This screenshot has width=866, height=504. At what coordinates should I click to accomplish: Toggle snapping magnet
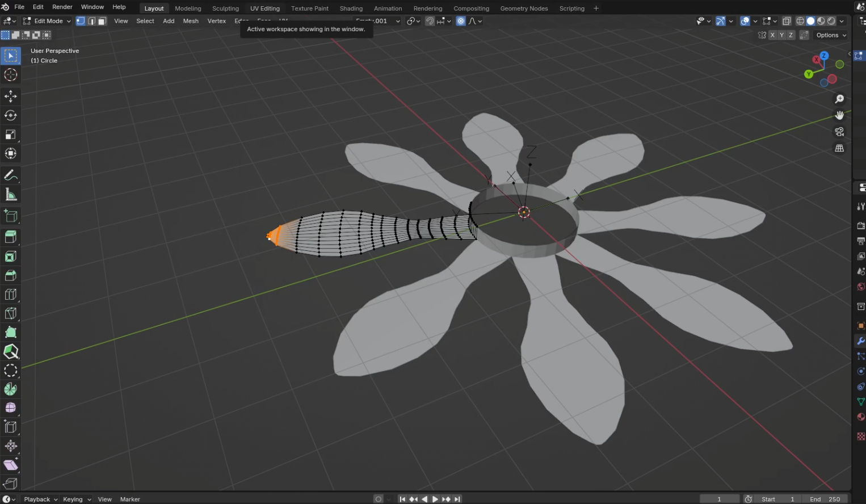tap(430, 21)
